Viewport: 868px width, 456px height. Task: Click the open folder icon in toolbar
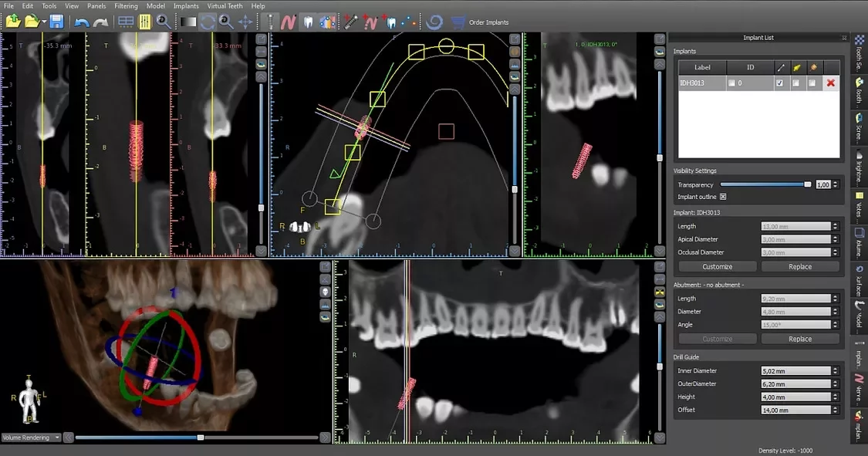click(32, 22)
